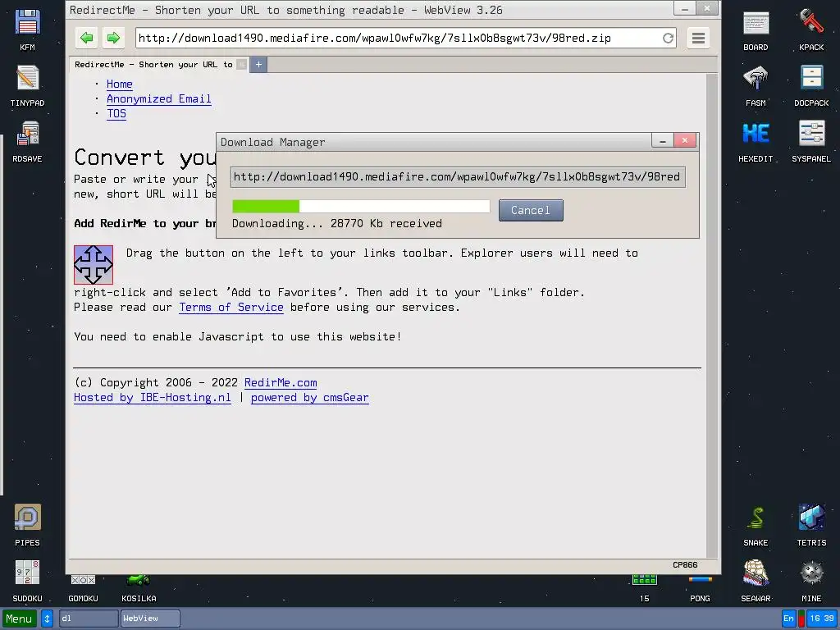The width and height of the screenshot is (840, 630).
Task: Click the page vertical scrollbar
Action: click(711, 316)
